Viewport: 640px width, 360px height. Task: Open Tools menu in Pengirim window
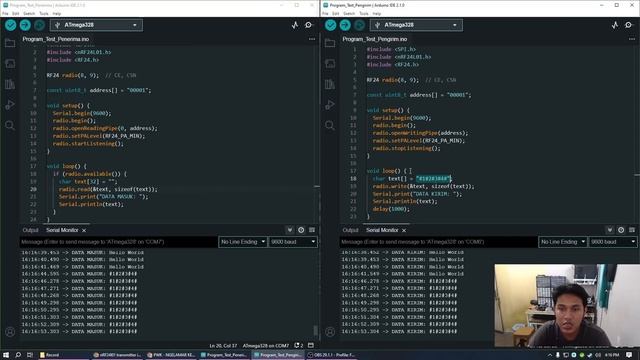coord(364,13)
